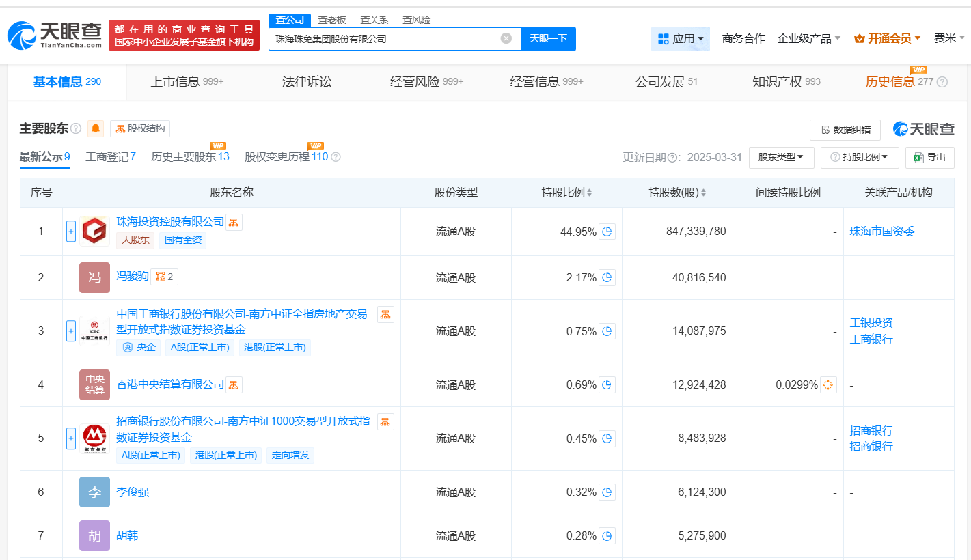The height and width of the screenshot is (560, 971).
Task: Clear the search box with the X icon
Action: (506, 38)
